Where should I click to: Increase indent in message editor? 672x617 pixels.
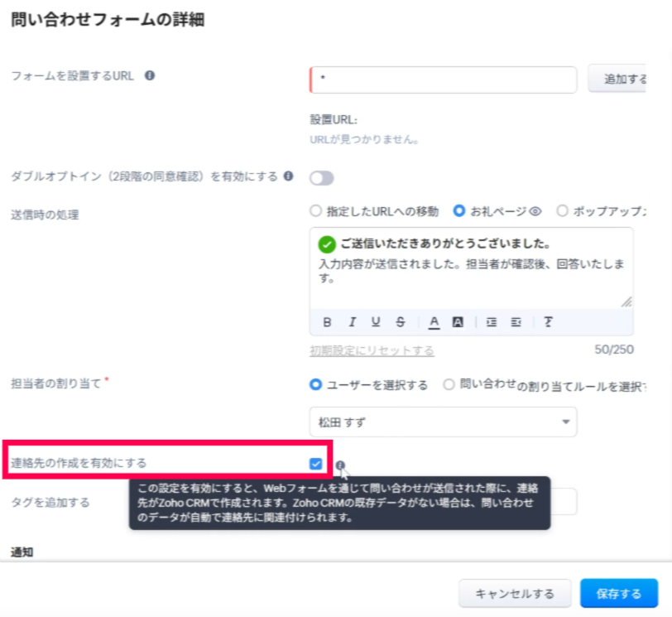point(492,322)
